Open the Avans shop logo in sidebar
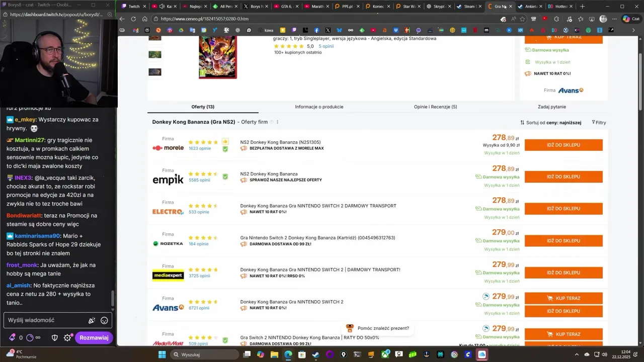 click(x=571, y=90)
